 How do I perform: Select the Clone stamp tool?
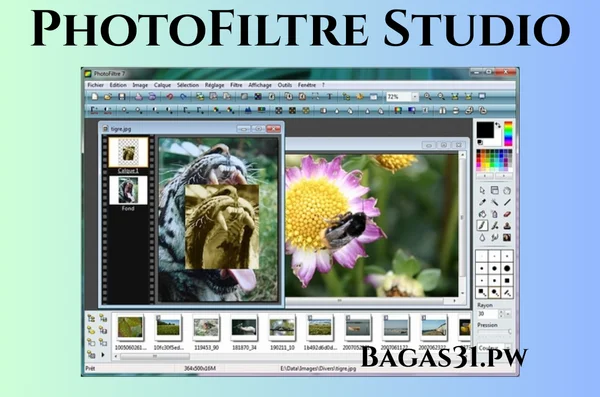click(x=507, y=226)
